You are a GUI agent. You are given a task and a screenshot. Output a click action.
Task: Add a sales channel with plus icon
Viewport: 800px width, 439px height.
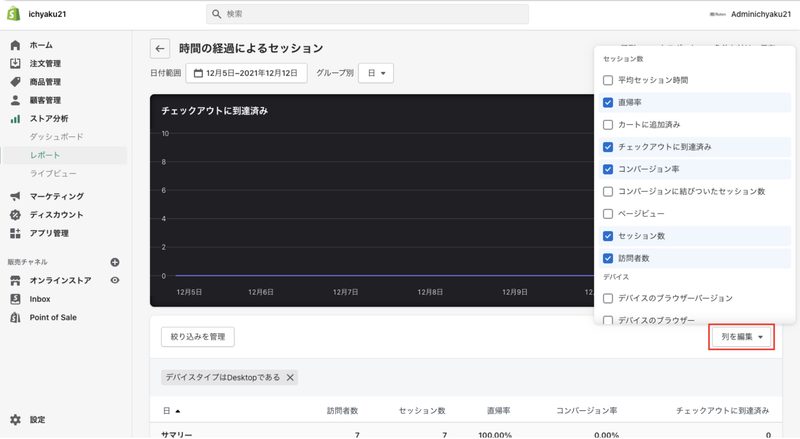(x=115, y=262)
